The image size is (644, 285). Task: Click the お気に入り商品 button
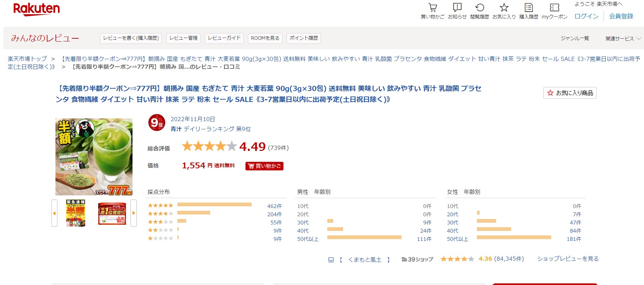(570, 93)
